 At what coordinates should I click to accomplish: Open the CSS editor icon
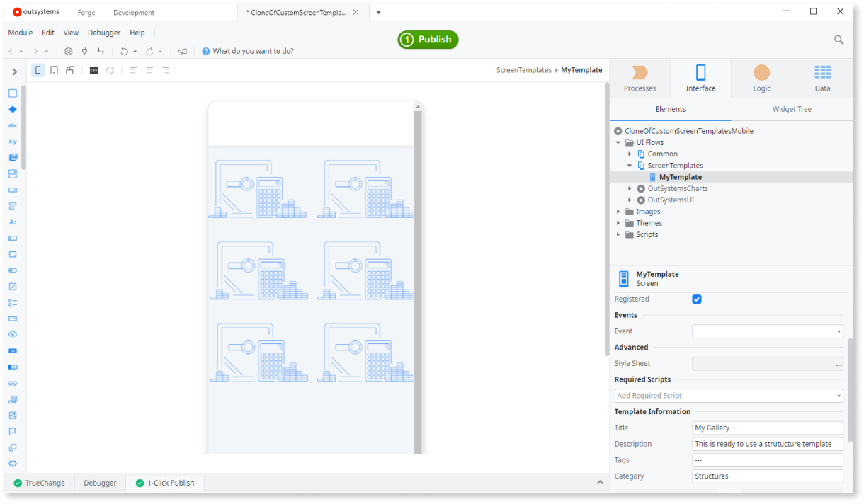click(x=93, y=70)
